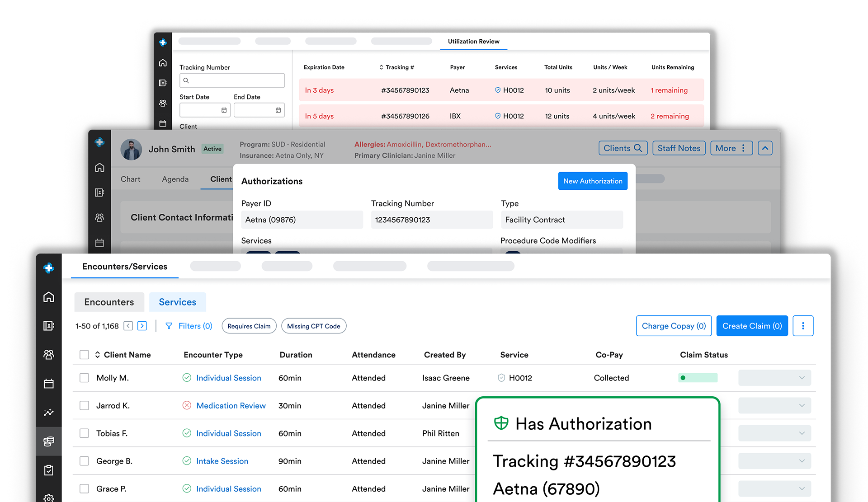This screenshot has width=868, height=502.
Task: Go to next page of results arrow
Action: (142, 326)
